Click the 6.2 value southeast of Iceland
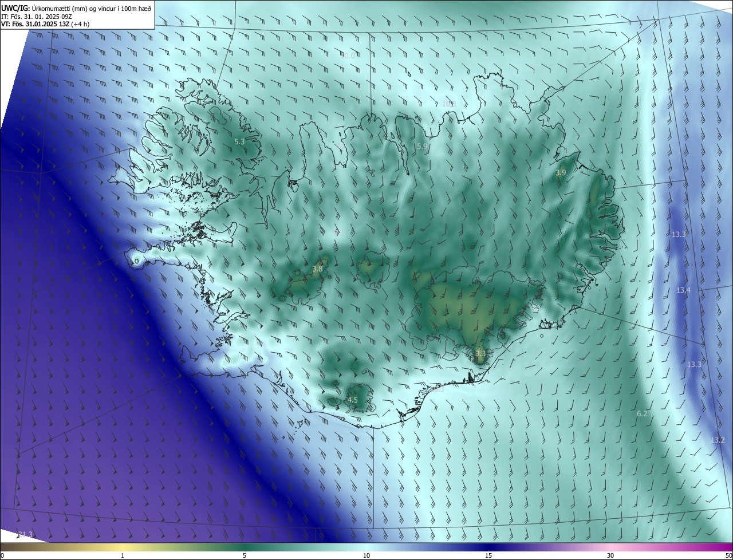Image resolution: width=733 pixels, height=560 pixels. [642, 413]
